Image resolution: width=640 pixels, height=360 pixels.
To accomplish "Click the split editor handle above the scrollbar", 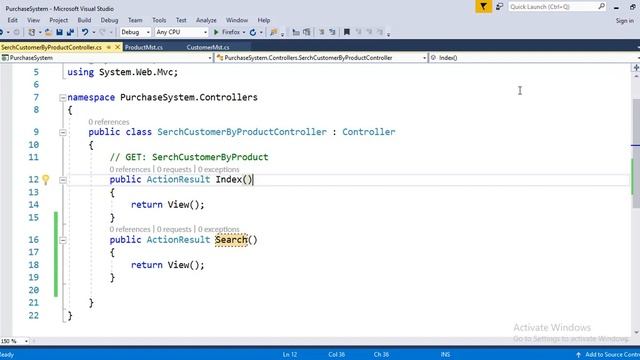I will coord(636,67).
